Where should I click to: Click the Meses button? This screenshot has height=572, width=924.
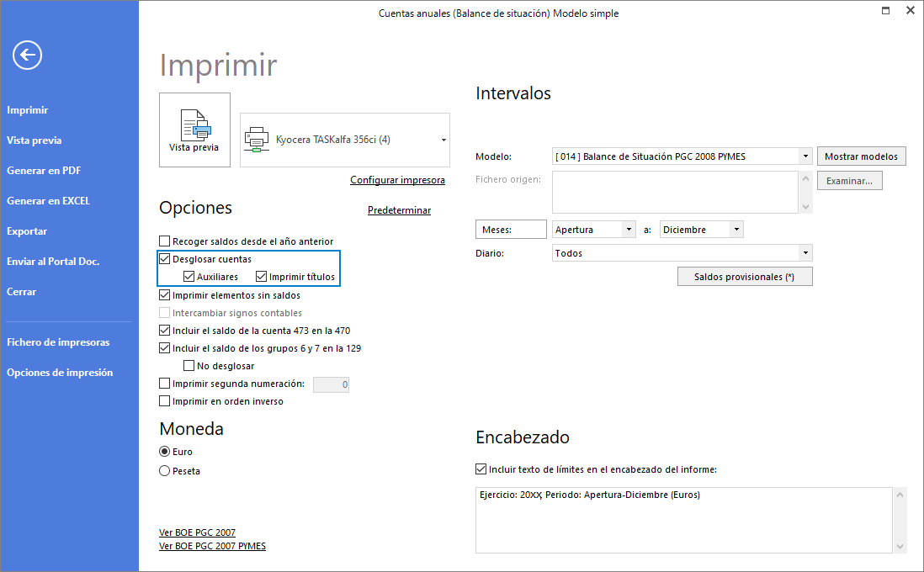[511, 230]
